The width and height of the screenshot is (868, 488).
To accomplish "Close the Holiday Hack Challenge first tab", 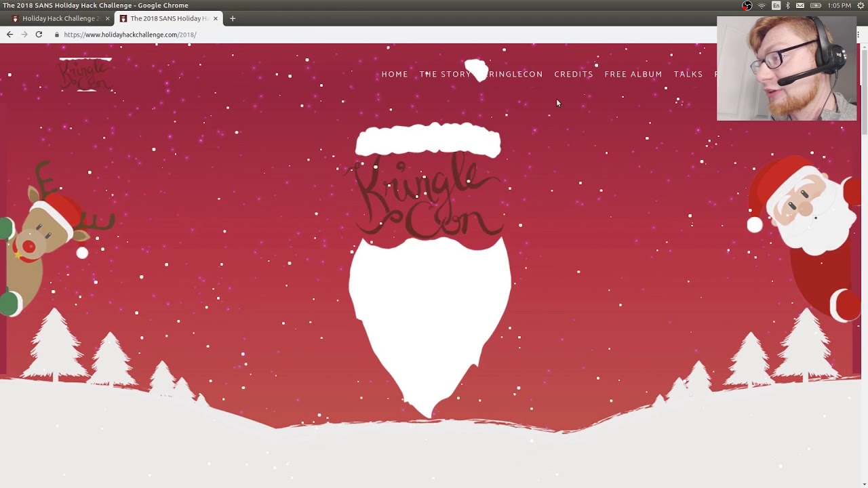I will [x=107, y=18].
